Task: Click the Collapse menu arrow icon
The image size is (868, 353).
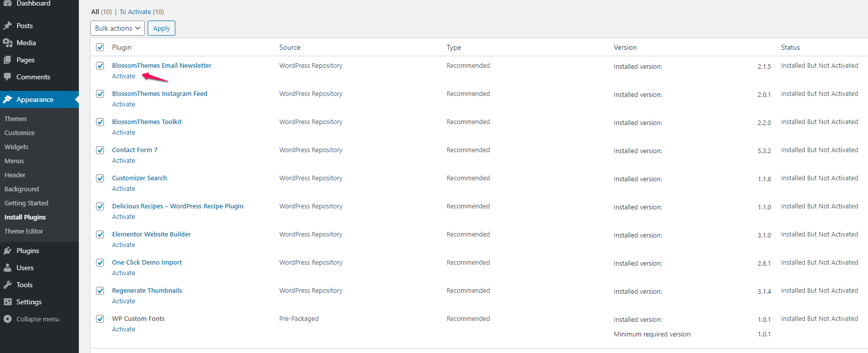Action: 8,319
